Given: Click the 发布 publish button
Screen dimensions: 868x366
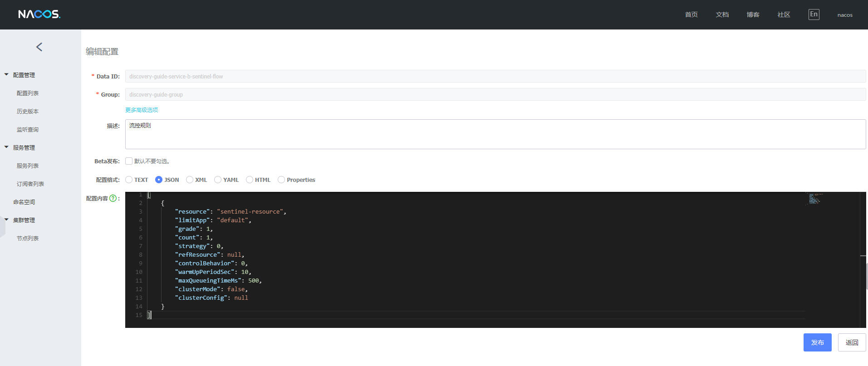Looking at the screenshot, I should point(818,342).
